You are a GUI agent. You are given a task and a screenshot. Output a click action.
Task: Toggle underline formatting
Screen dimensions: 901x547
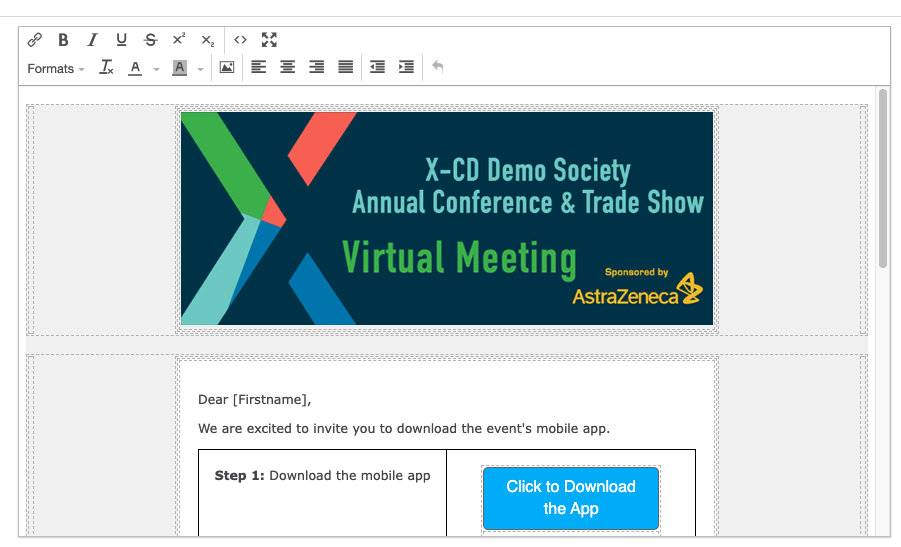[x=121, y=40]
